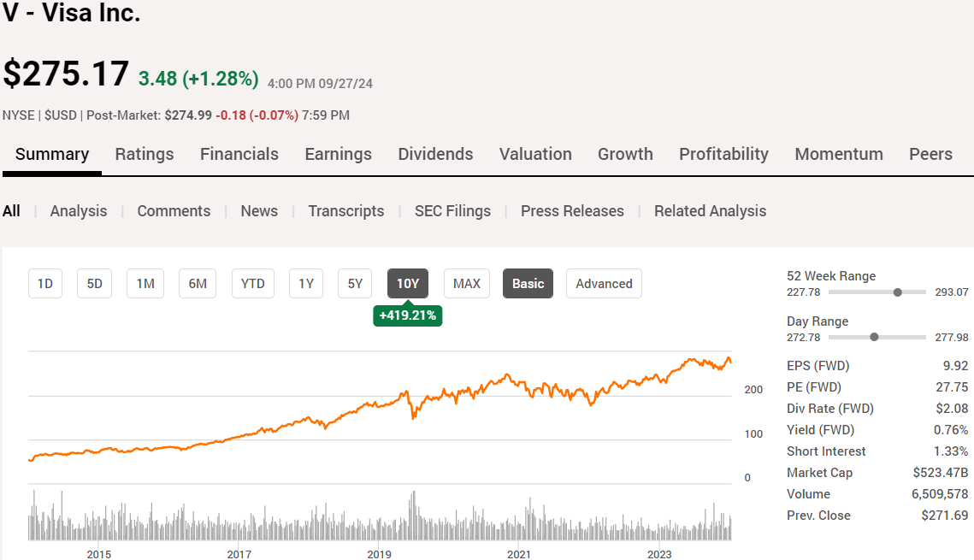This screenshot has width=974, height=560.
Task: Show the Comments filter
Action: point(174,211)
